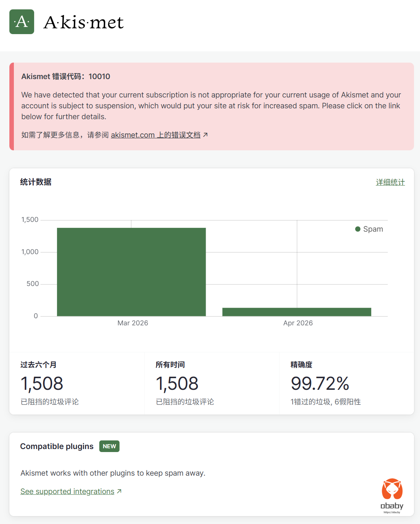Open the 详细统计 detailed statistics link
Image resolution: width=420 pixels, height=524 pixels.
[x=390, y=182]
